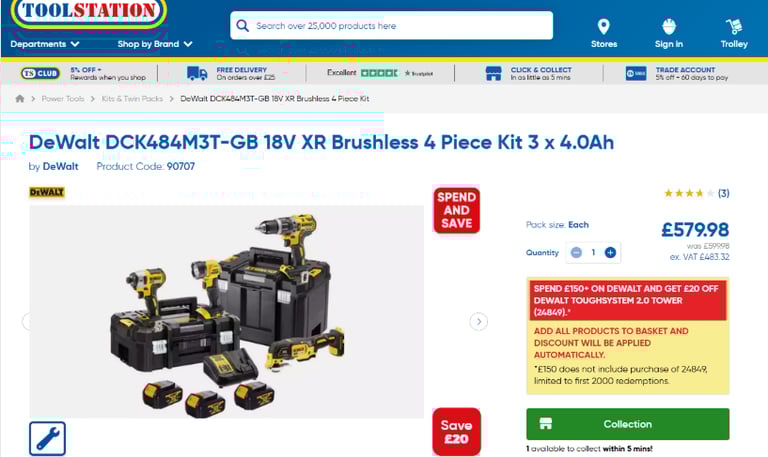
Task: Show next product image with right arrow
Action: pyautogui.click(x=479, y=321)
